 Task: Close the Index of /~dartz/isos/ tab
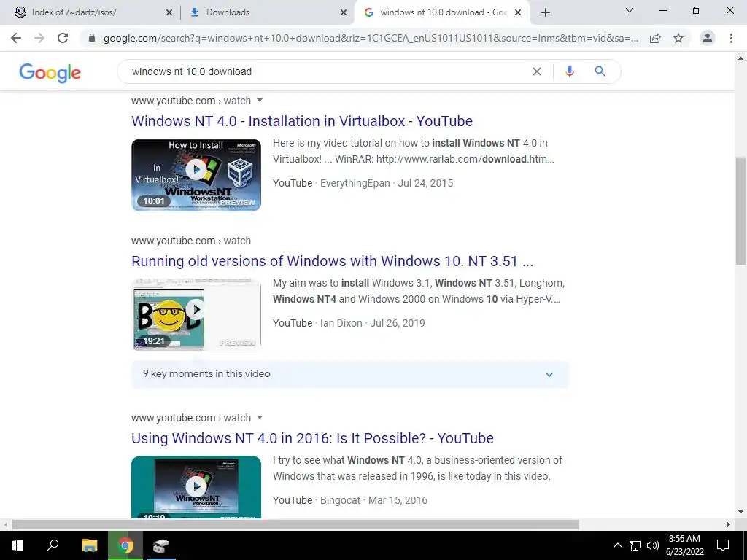(169, 13)
